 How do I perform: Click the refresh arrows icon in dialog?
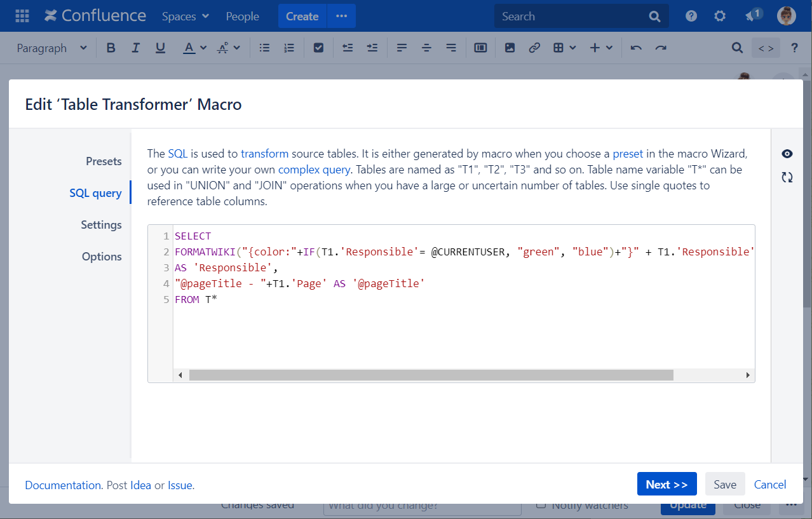[x=787, y=177]
